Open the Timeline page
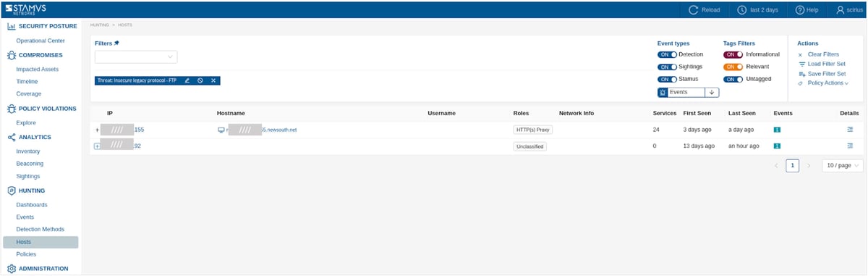This screenshot has width=868, height=276. point(27,82)
